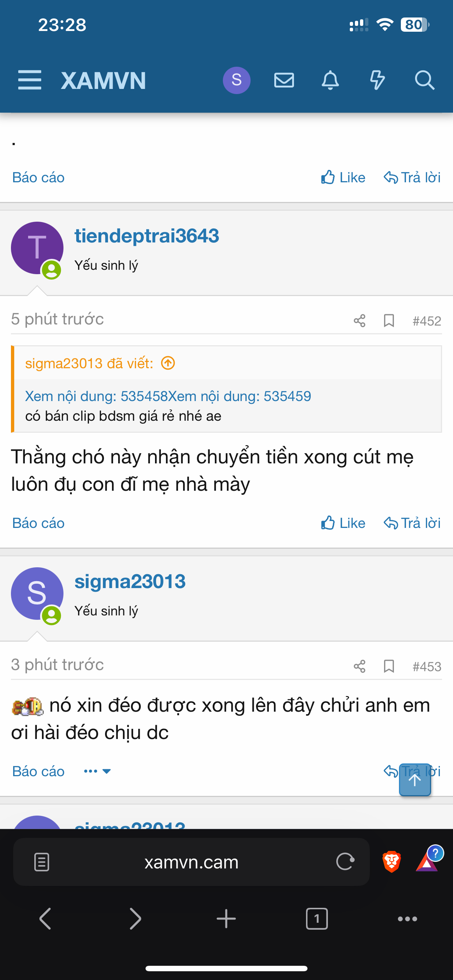The image size is (453, 980).
Task: Reload the page
Action: 345,862
